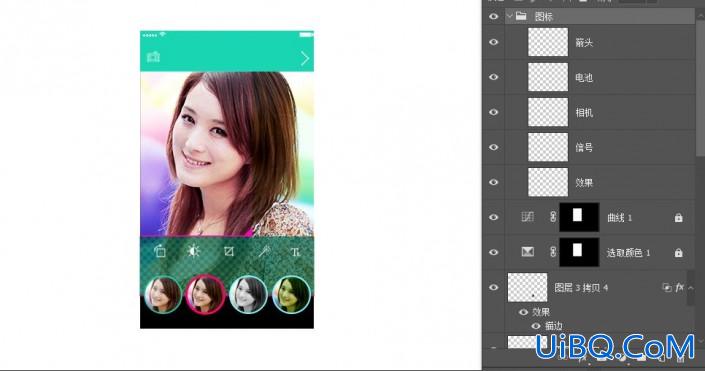Click the mask link icon on 选取颜色 1
Screen dimensions: 705x371
pyautogui.click(x=553, y=252)
